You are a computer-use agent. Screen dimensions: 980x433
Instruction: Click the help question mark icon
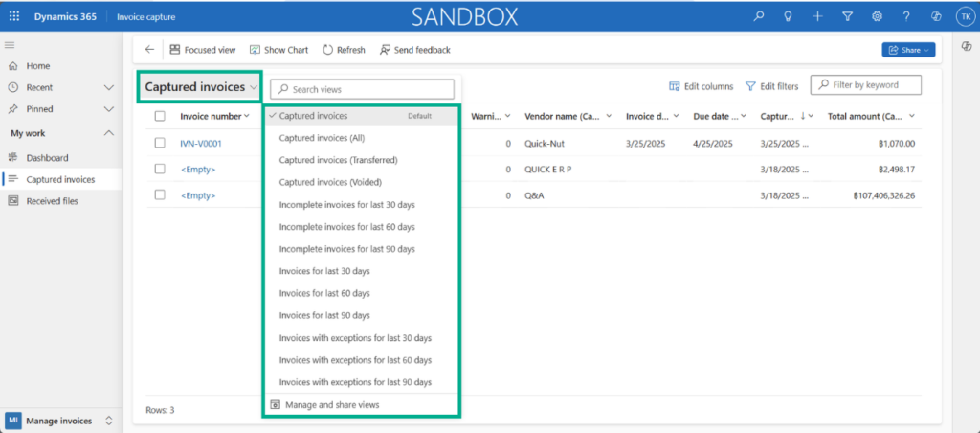click(x=906, y=17)
